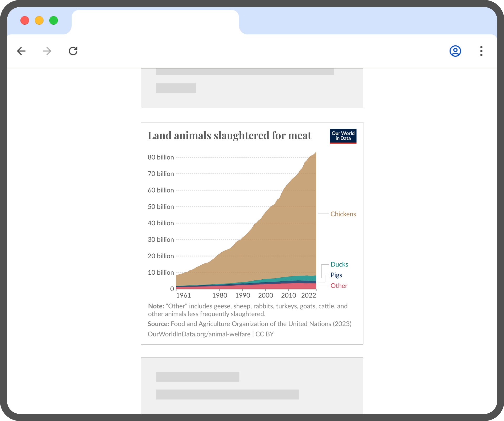Viewport: 504px width, 421px height.
Task: Click the yellow minimize window dot
Action: 39,20
